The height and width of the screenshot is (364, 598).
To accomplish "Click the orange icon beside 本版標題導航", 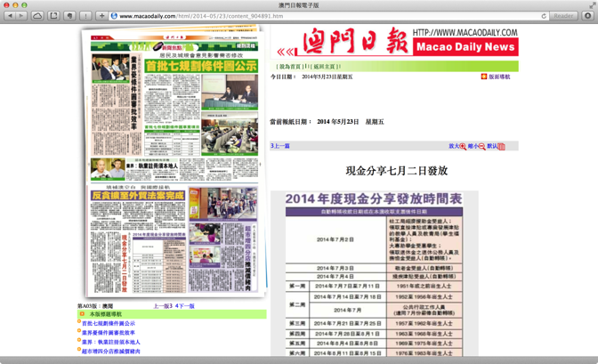I will coord(82,314).
